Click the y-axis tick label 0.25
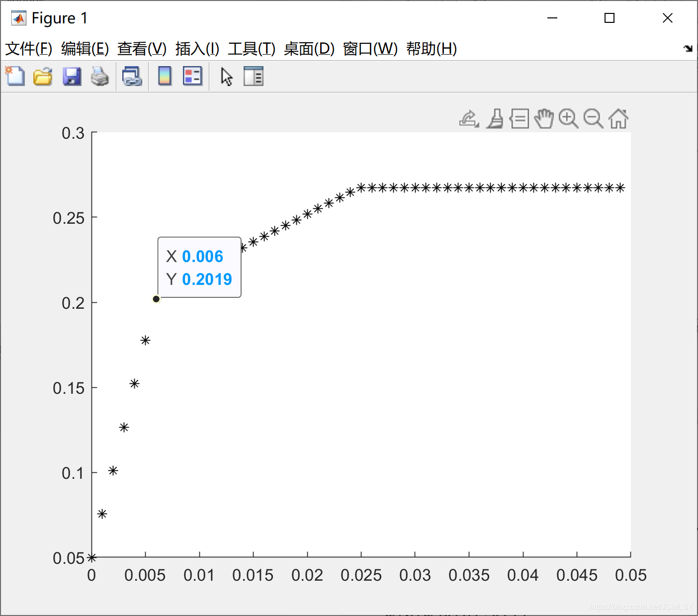Screen dimensions: 698x616 click(69, 218)
